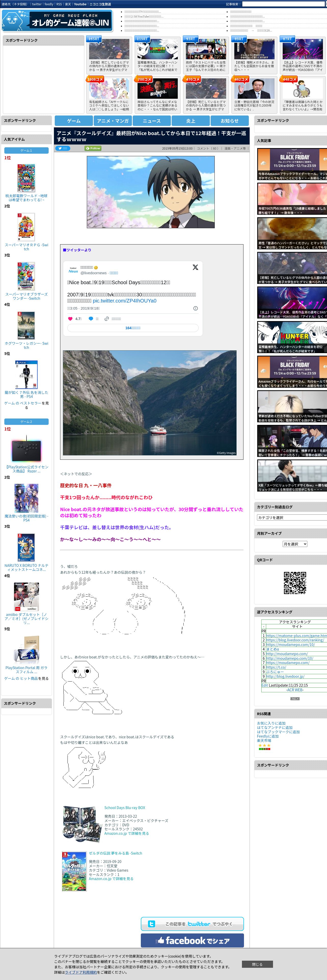327x980 pixels.
Task: Open the Feedlyに追加 link
Action: (x=268, y=736)
